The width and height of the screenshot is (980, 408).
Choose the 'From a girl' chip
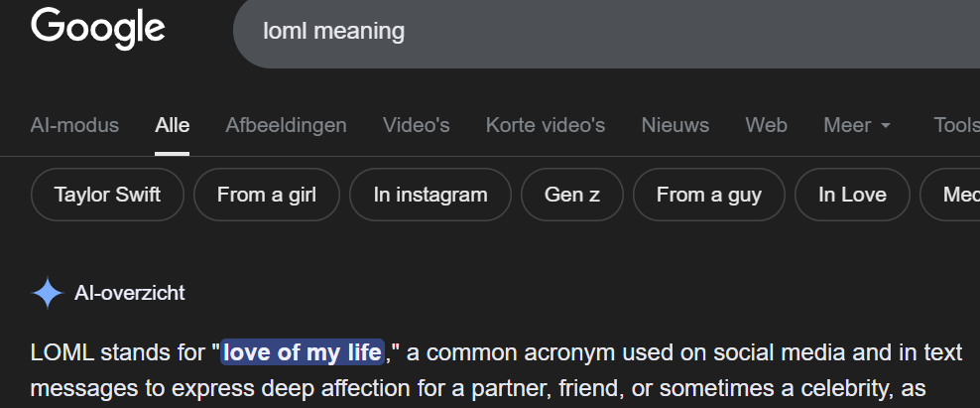(266, 195)
